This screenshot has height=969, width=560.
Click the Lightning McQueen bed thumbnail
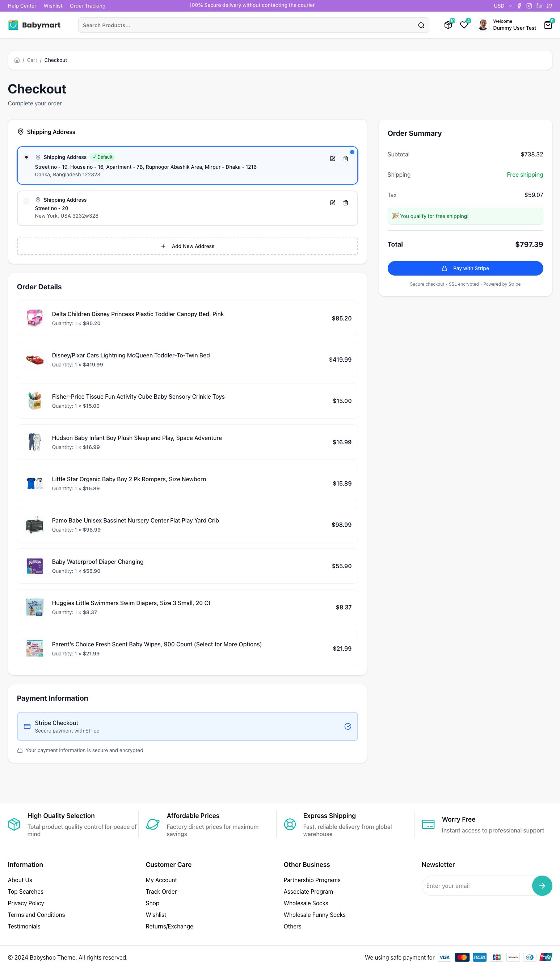(x=35, y=360)
